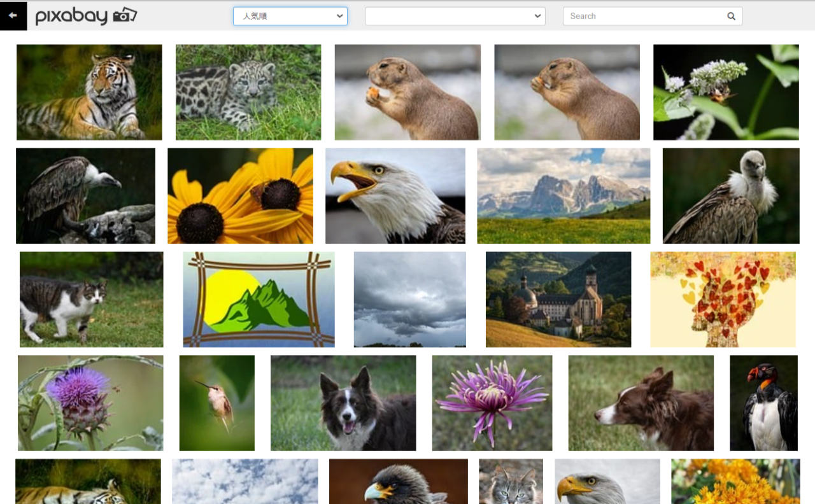
Task: Open the yellow coneflowers photo
Action: pos(240,196)
